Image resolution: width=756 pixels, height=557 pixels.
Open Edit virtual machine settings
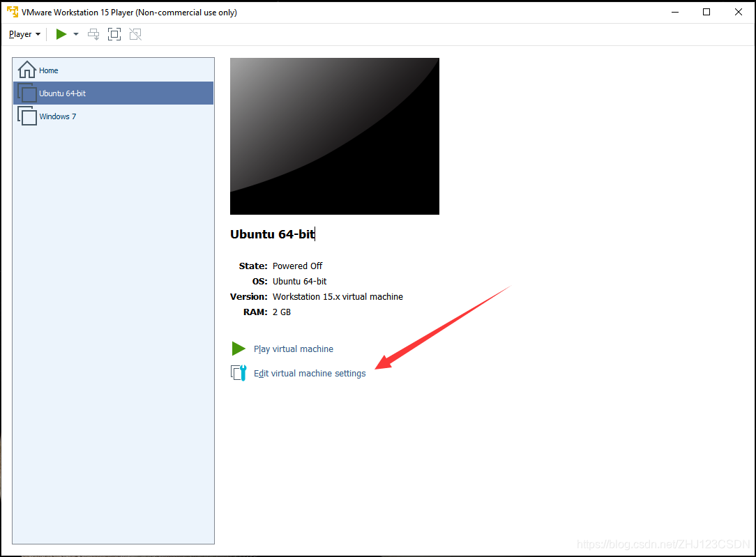(310, 374)
